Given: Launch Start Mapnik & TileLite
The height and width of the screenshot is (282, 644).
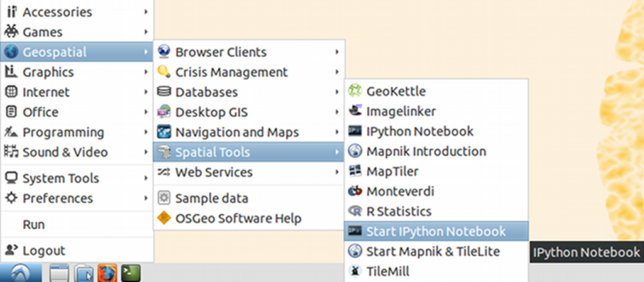Looking at the screenshot, I should (433, 252).
